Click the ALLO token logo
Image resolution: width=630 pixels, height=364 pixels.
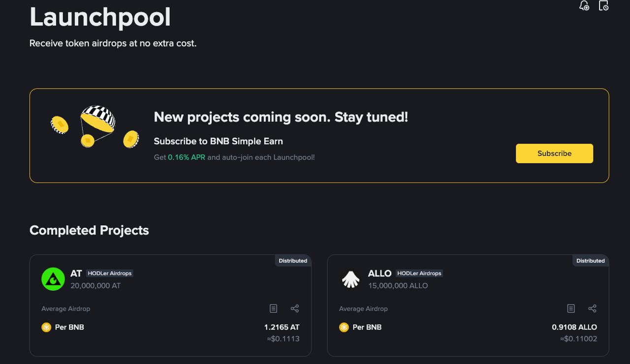(x=351, y=279)
